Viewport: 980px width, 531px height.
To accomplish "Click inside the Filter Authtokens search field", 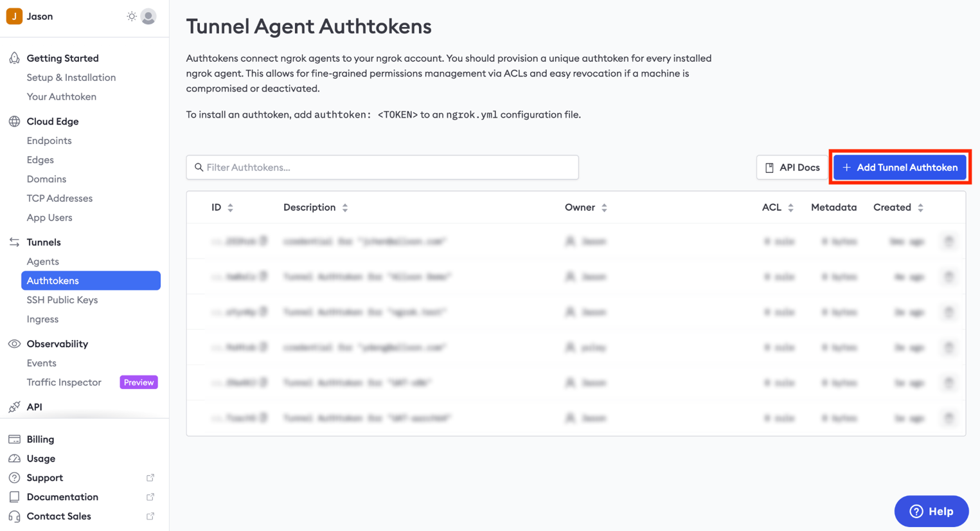I will (382, 167).
